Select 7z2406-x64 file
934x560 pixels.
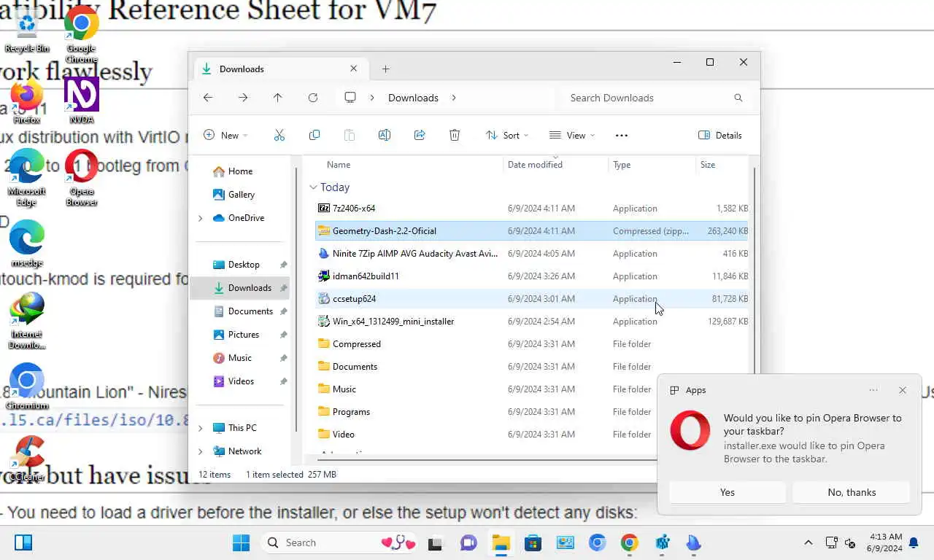click(533, 209)
